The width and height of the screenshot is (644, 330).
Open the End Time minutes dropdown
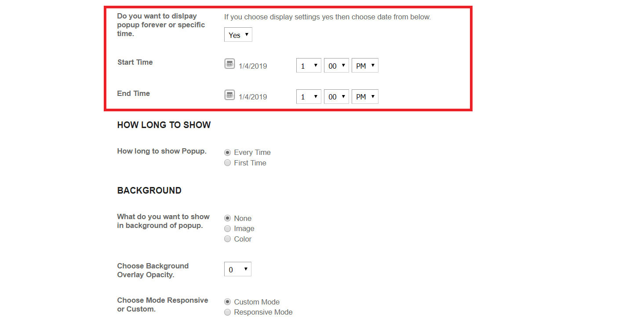point(336,96)
